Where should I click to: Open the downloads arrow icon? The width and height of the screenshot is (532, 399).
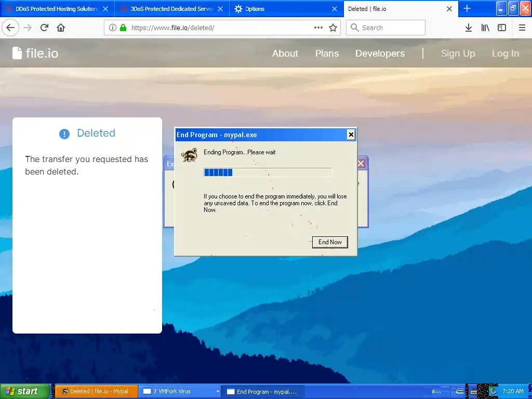coord(468,28)
